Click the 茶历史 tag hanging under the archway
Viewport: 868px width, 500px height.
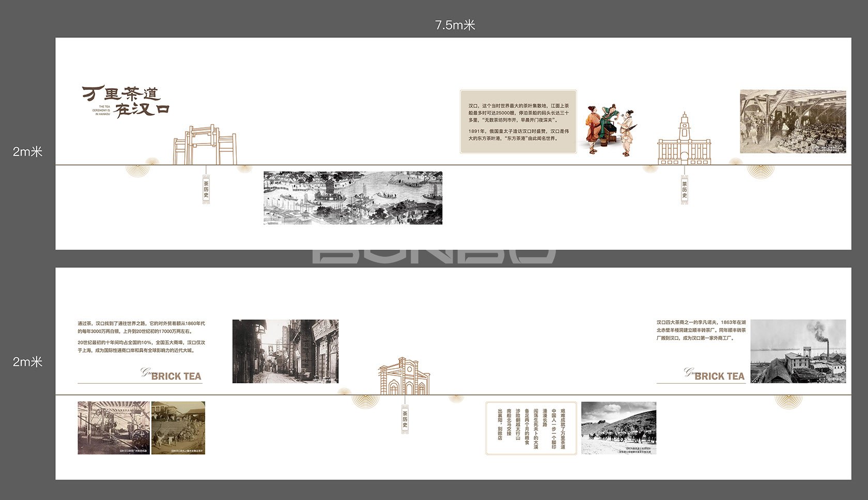point(206,189)
